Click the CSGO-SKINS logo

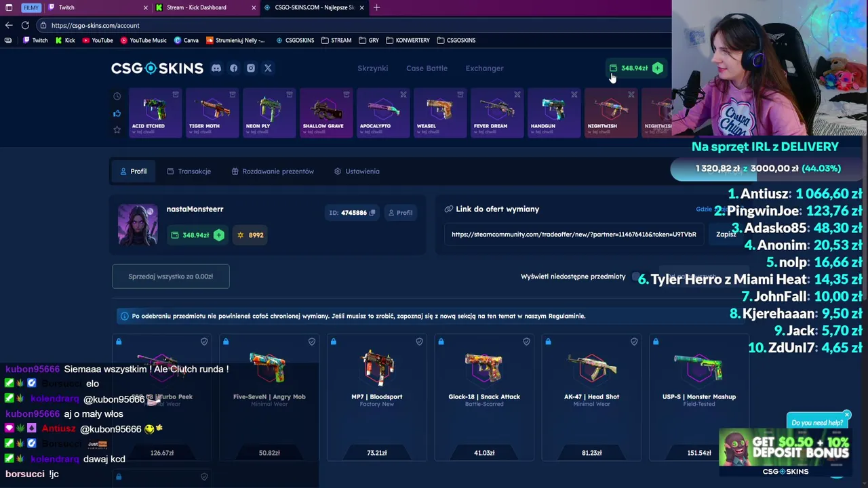(x=157, y=68)
